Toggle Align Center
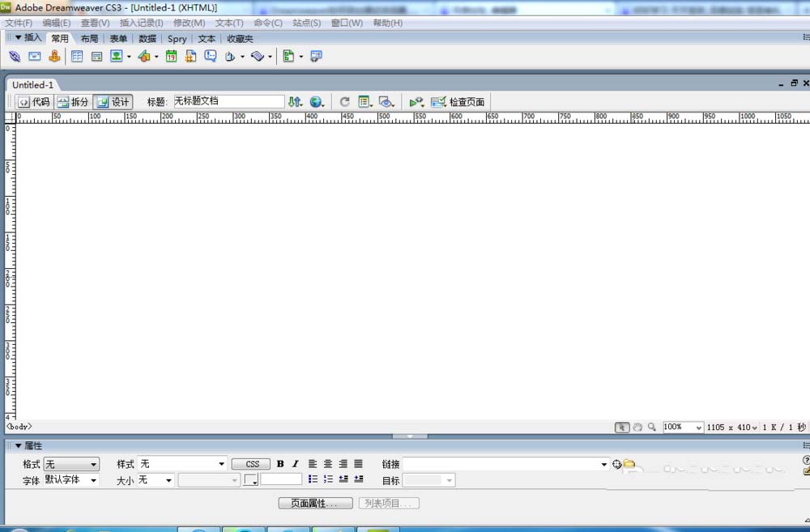The image size is (810, 532). pos(328,464)
